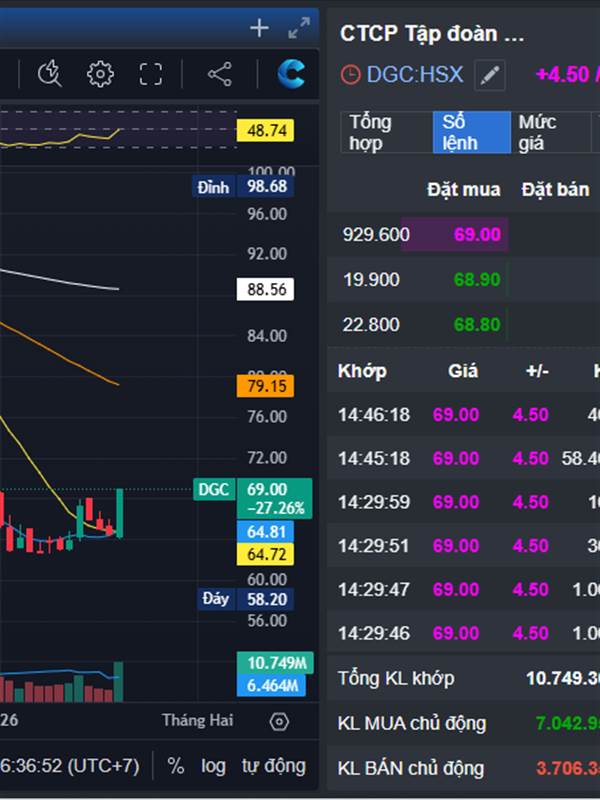
Task: Click the blue C logo icon
Action: (x=291, y=74)
